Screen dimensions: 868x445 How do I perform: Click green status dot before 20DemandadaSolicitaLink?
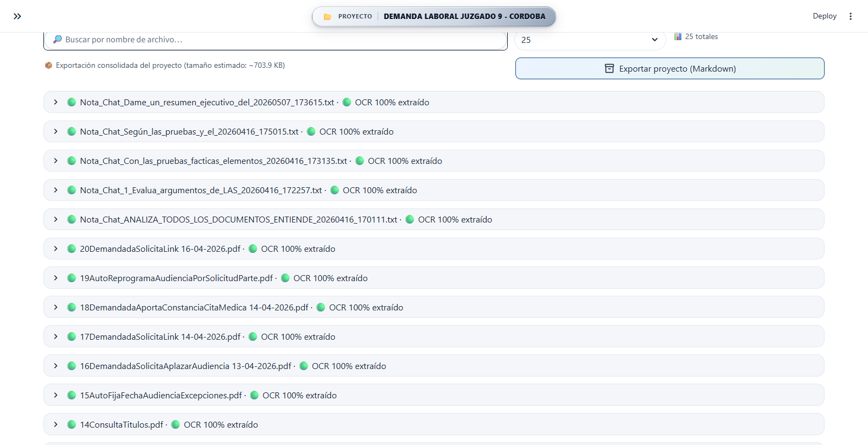click(72, 249)
